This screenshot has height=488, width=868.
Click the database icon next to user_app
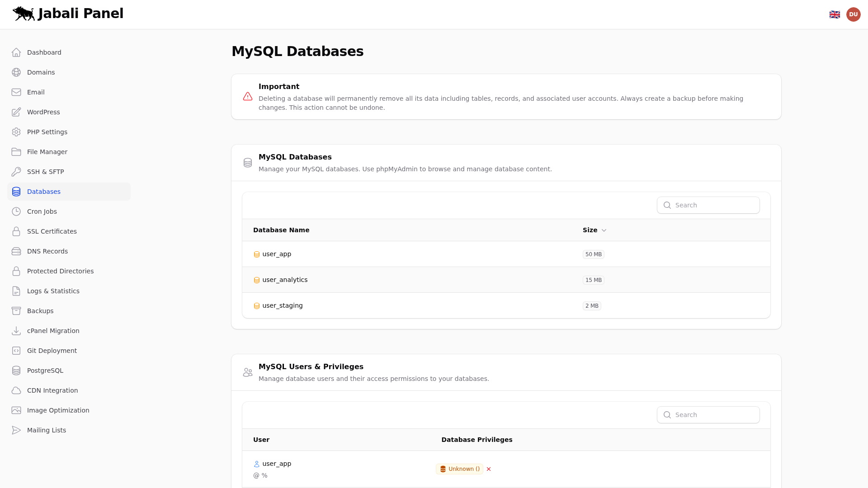pyautogui.click(x=256, y=254)
